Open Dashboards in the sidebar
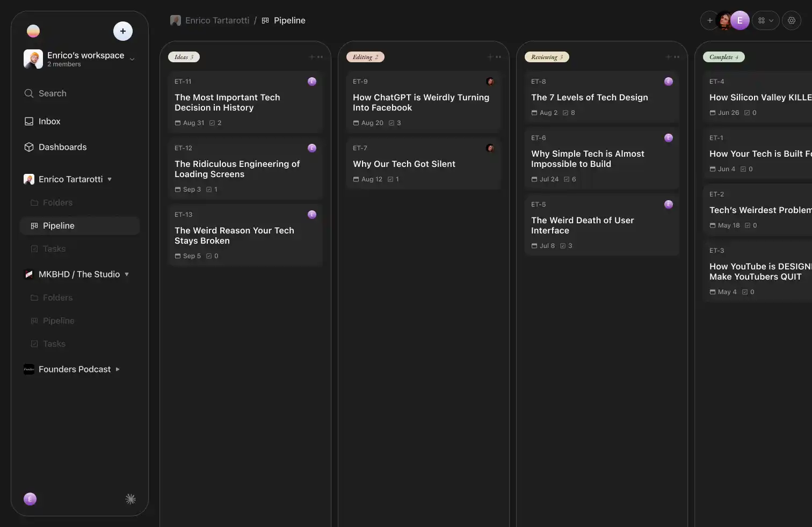Screen dimensions: 812x527 [x=62, y=147]
